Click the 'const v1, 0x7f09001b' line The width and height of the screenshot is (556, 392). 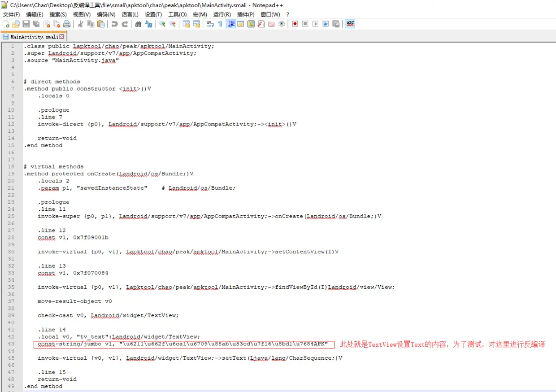point(73,237)
